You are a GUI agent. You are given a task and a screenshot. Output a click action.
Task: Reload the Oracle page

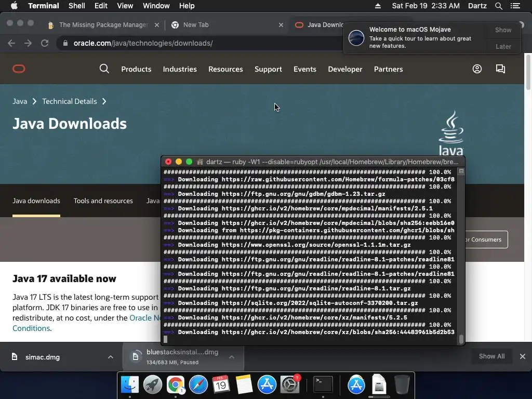[45, 43]
